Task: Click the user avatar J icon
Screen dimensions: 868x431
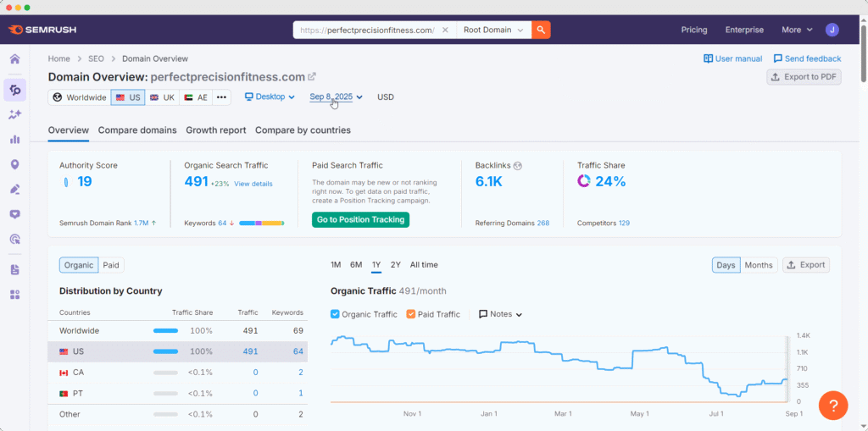Action: click(832, 30)
